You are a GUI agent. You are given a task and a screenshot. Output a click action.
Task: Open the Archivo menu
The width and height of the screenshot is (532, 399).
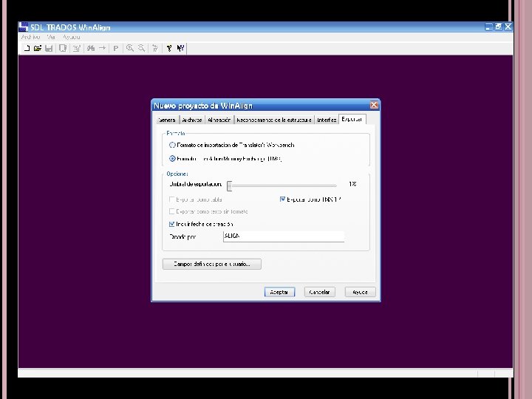click(30, 37)
